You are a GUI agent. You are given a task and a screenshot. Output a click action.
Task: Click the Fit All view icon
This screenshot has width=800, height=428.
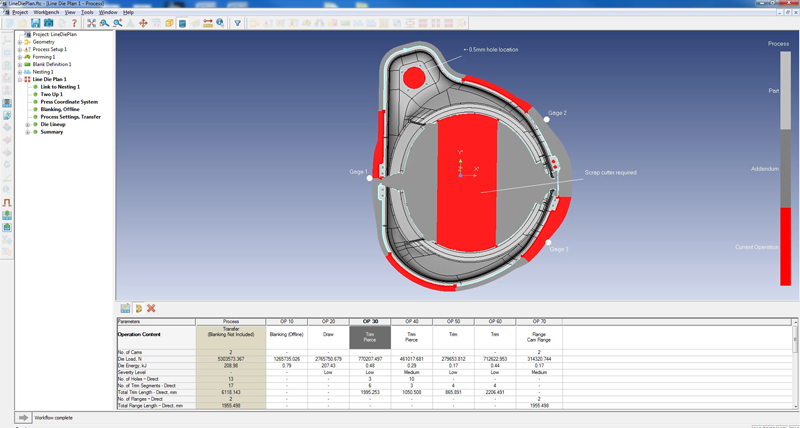tap(92, 22)
